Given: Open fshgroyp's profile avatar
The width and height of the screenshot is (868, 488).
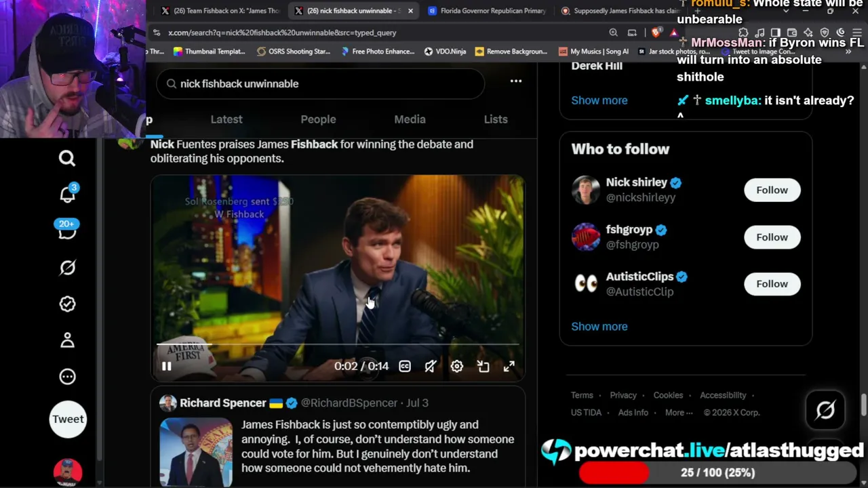Looking at the screenshot, I should click(585, 237).
